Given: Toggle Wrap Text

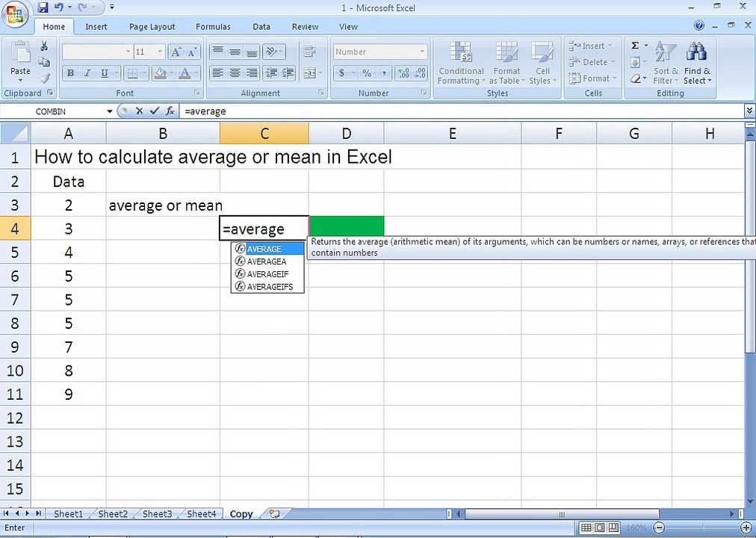Looking at the screenshot, I should 309,52.
